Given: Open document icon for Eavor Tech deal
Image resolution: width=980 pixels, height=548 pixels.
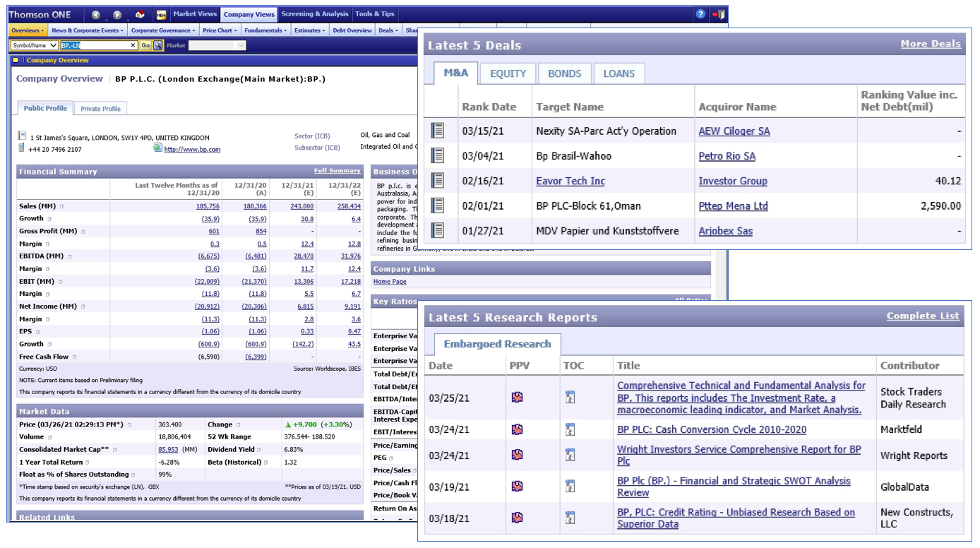Looking at the screenshot, I should [438, 181].
